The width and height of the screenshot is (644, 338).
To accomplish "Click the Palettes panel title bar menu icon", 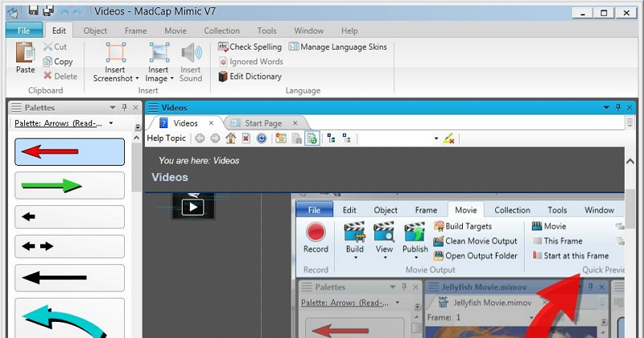I will pyautogui.click(x=16, y=108).
